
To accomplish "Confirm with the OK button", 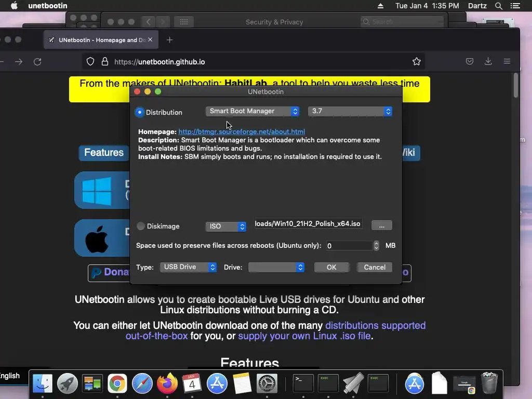I will click(331, 268).
